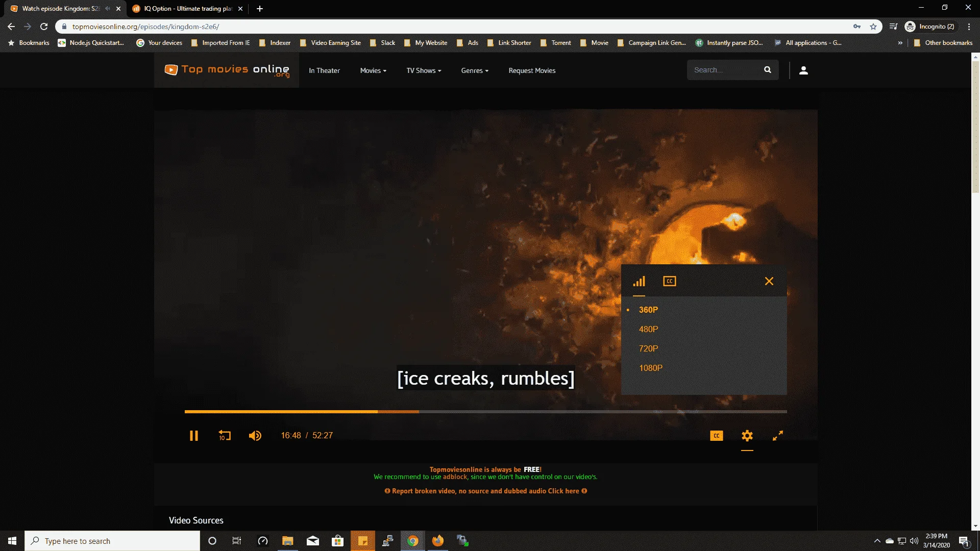Open the Link Shorter bookmark folder

click(x=509, y=43)
